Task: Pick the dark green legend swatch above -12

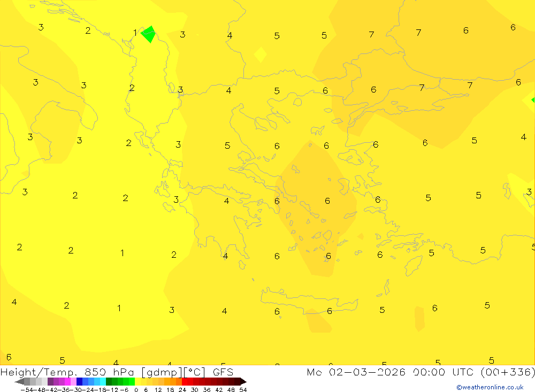Action: pyautogui.click(x=109, y=382)
